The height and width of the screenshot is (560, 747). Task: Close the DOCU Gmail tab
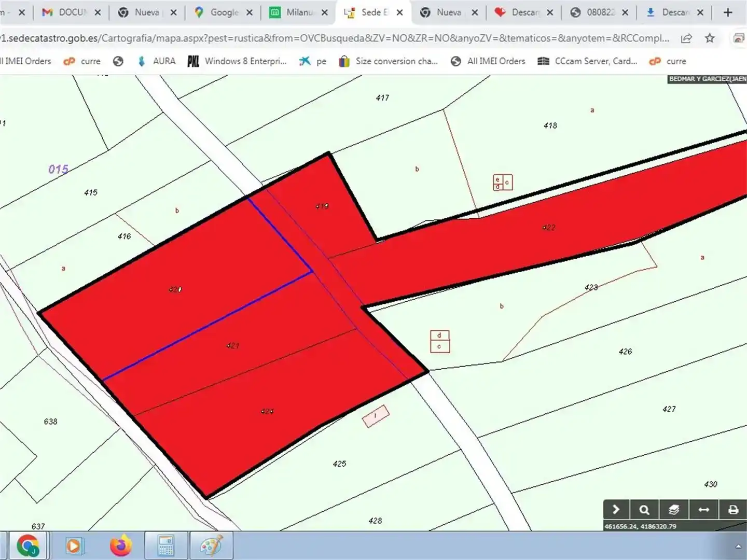tap(98, 12)
